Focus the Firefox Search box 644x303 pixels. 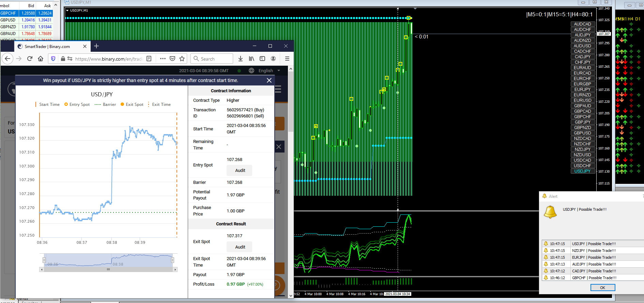pyautogui.click(x=212, y=59)
